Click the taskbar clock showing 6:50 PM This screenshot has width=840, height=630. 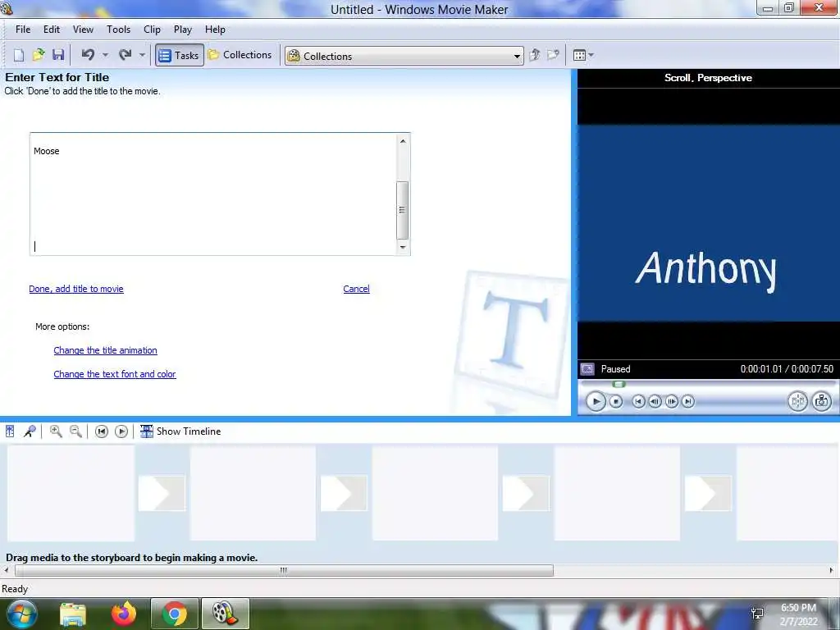tap(798, 614)
